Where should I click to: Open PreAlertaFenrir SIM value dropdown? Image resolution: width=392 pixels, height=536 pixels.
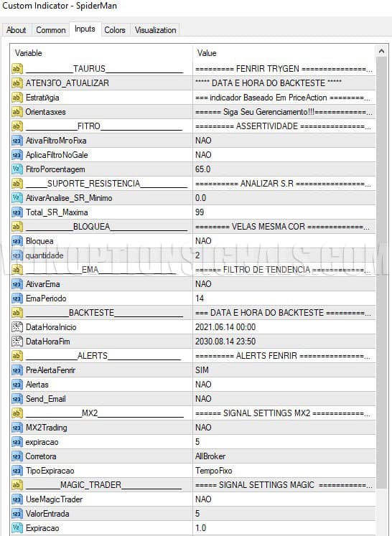[x=284, y=370]
